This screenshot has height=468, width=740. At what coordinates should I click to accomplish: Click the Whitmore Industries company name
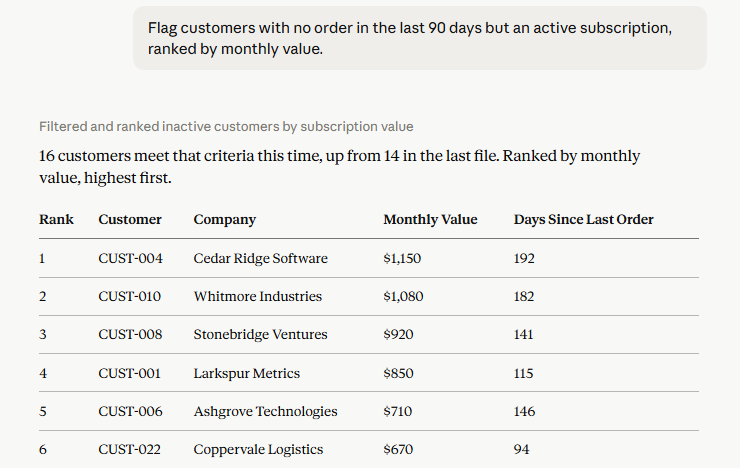pyautogui.click(x=258, y=296)
